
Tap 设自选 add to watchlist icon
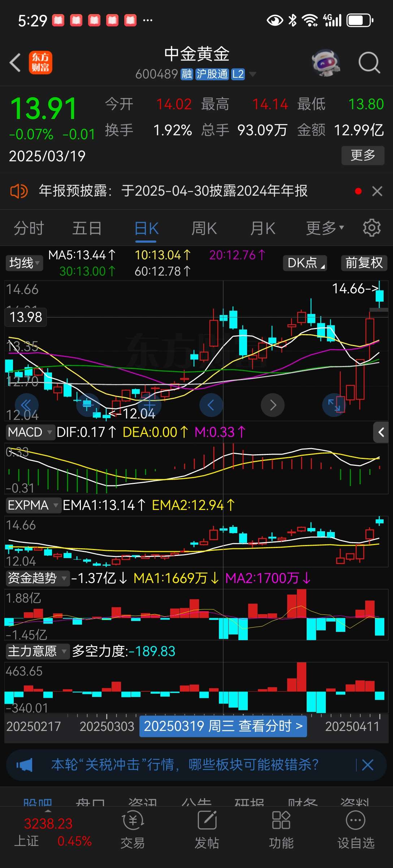click(x=356, y=830)
